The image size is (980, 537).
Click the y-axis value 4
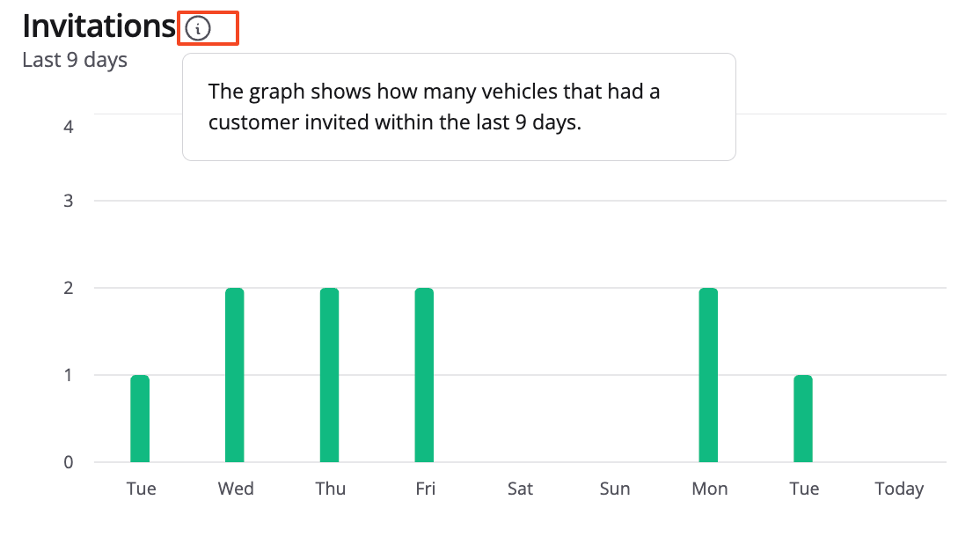click(69, 126)
